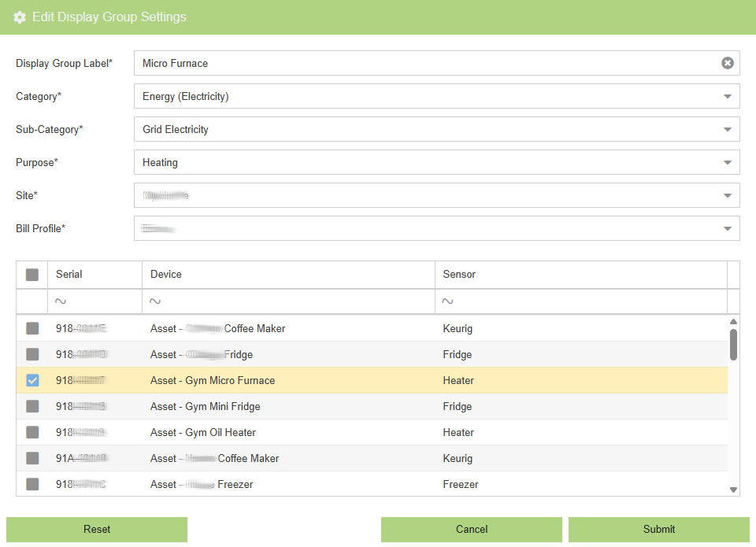Screen dimensions: 756x547
Task: Click the scrollbar up arrow on the device list
Action: click(x=733, y=320)
